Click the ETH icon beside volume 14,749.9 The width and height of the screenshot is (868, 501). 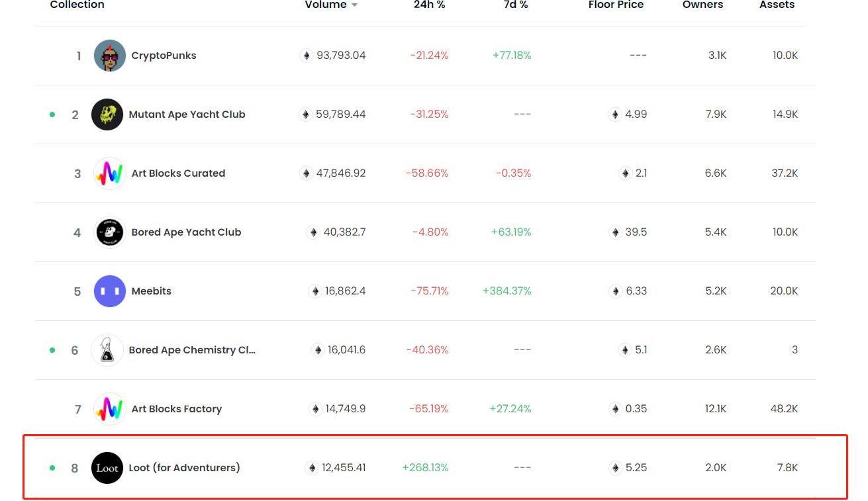315,409
